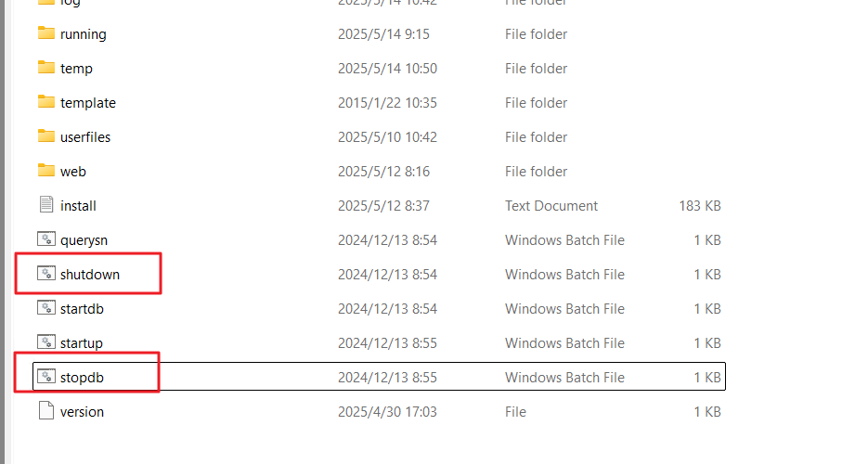This screenshot has height=464, width=868.
Task: Click the querysn Windows Batch File type
Action: [x=564, y=240]
